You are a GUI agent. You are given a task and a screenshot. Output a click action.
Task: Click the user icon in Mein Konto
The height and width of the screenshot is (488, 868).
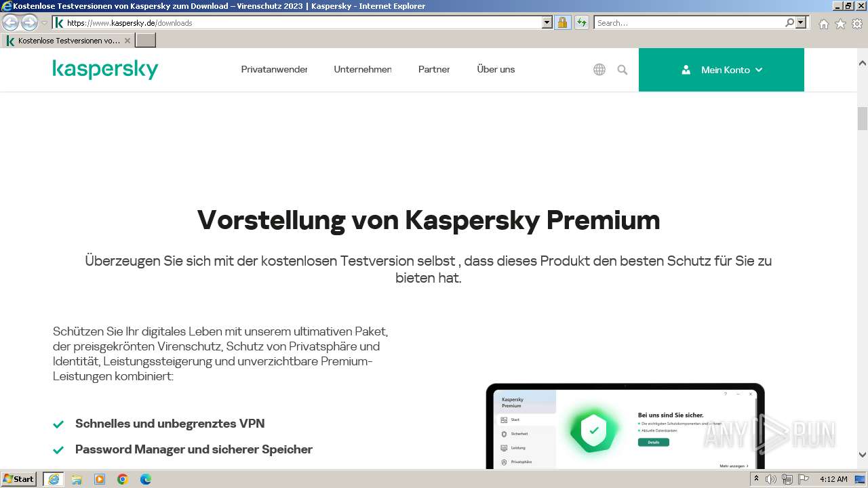pos(686,70)
